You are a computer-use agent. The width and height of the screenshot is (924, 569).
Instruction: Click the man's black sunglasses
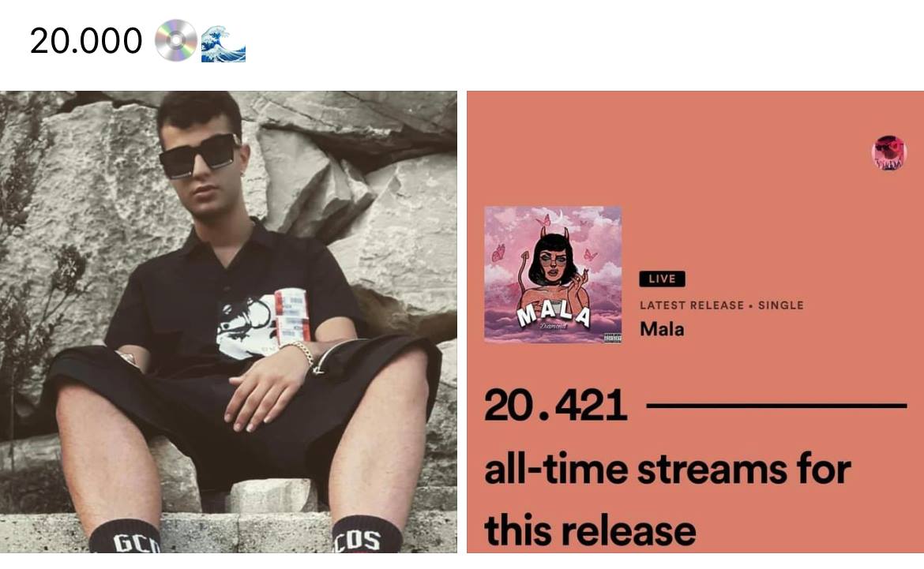point(199,155)
